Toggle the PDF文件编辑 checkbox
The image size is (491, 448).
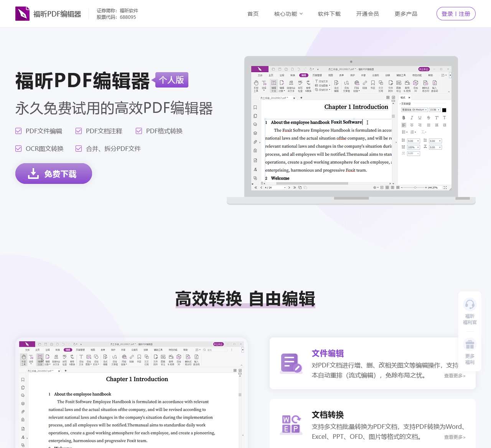point(18,131)
